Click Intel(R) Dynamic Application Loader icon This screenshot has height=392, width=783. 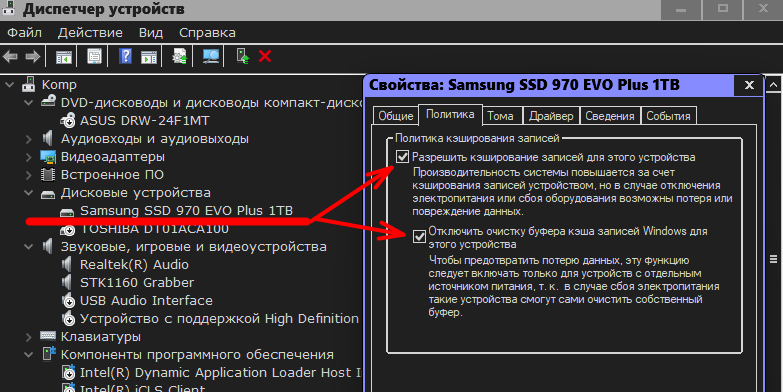68,373
